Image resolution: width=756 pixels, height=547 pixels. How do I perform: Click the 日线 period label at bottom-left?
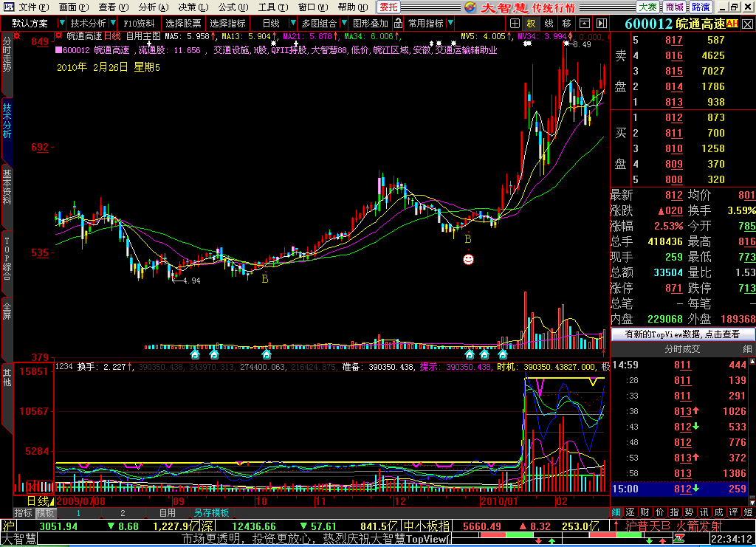[x=38, y=501]
